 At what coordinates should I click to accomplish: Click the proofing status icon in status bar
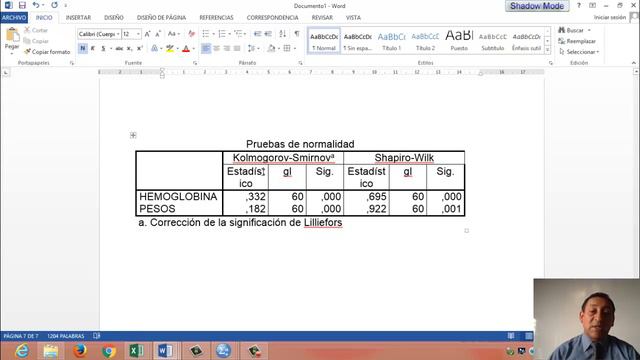point(96,336)
